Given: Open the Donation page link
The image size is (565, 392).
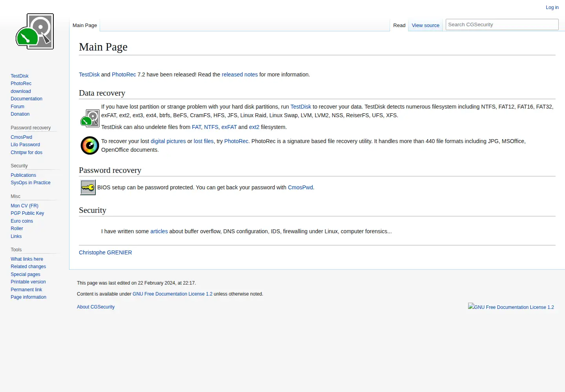Looking at the screenshot, I should [20, 114].
